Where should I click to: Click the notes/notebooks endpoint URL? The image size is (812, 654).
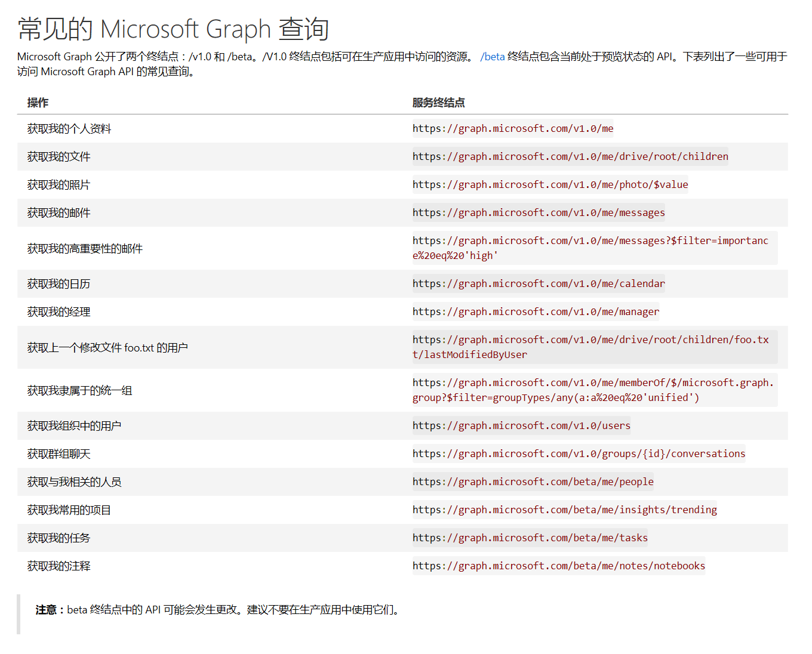(558, 566)
